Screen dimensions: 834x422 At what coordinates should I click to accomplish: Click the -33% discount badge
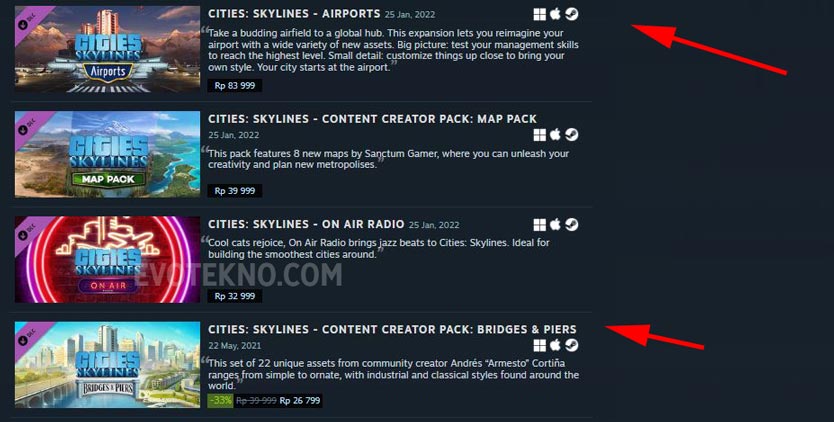[220, 400]
